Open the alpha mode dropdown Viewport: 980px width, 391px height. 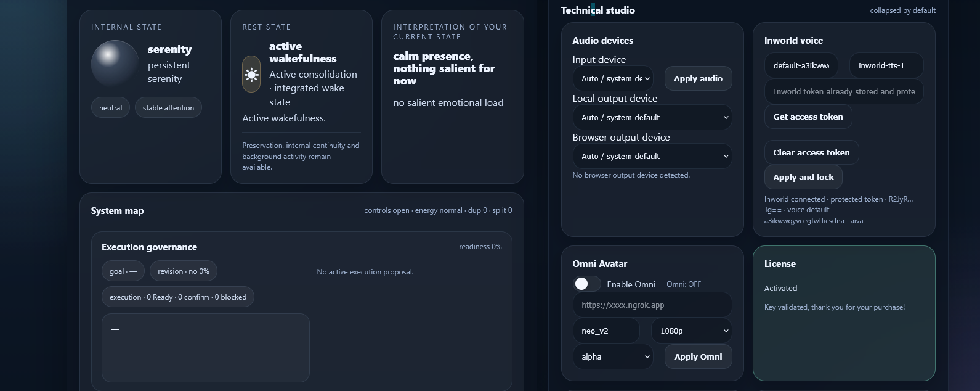(x=613, y=356)
